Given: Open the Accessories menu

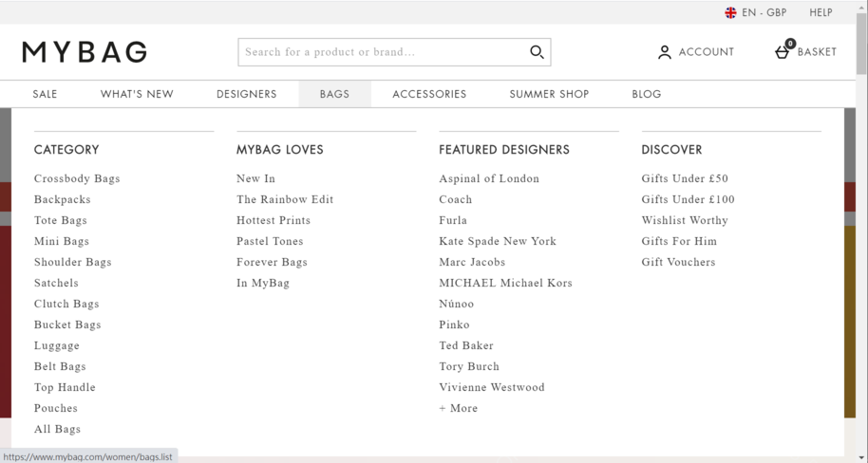Looking at the screenshot, I should click(x=429, y=94).
